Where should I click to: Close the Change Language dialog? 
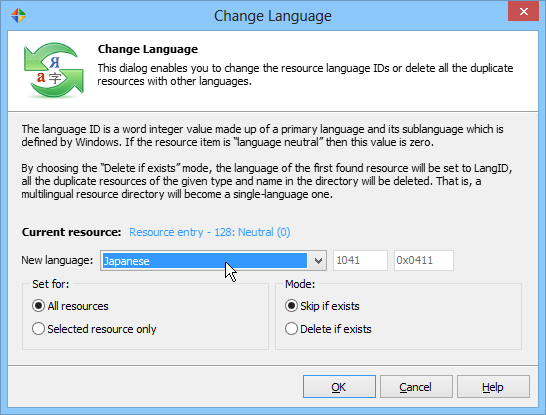[x=523, y=11]
